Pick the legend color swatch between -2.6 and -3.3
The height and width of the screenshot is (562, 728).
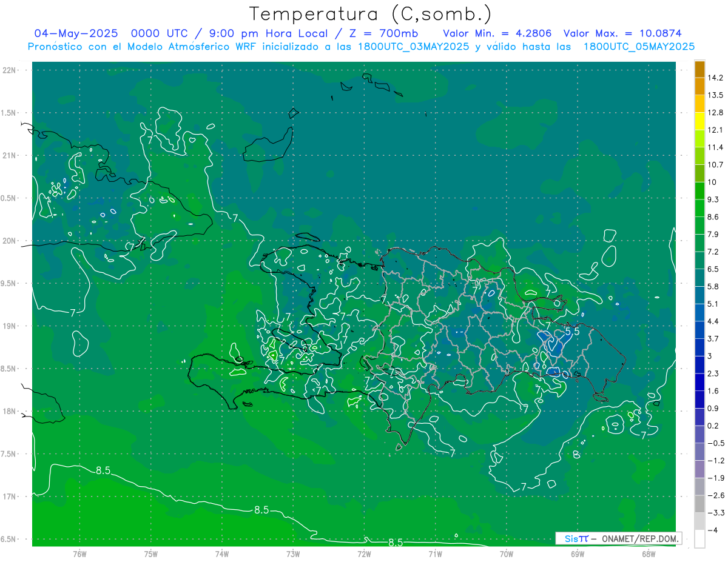699,504
